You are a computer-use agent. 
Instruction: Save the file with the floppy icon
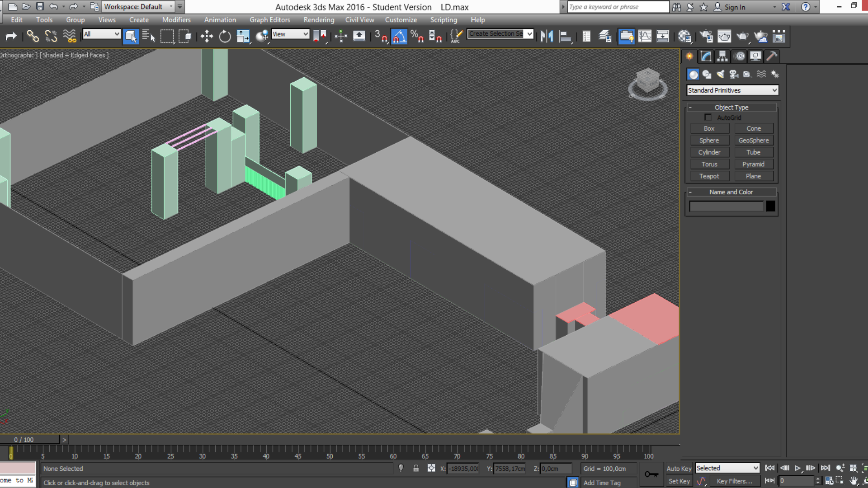[x=40, y=7]
